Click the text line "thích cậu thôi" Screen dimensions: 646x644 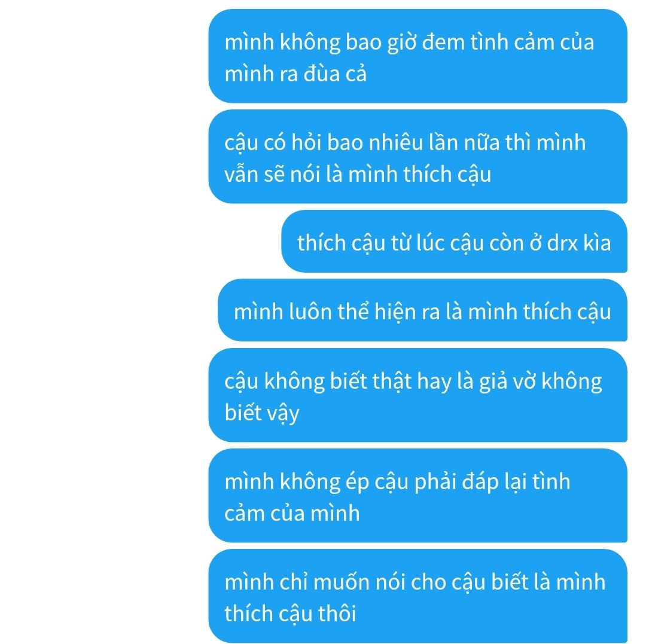click(x=291, y=614)
